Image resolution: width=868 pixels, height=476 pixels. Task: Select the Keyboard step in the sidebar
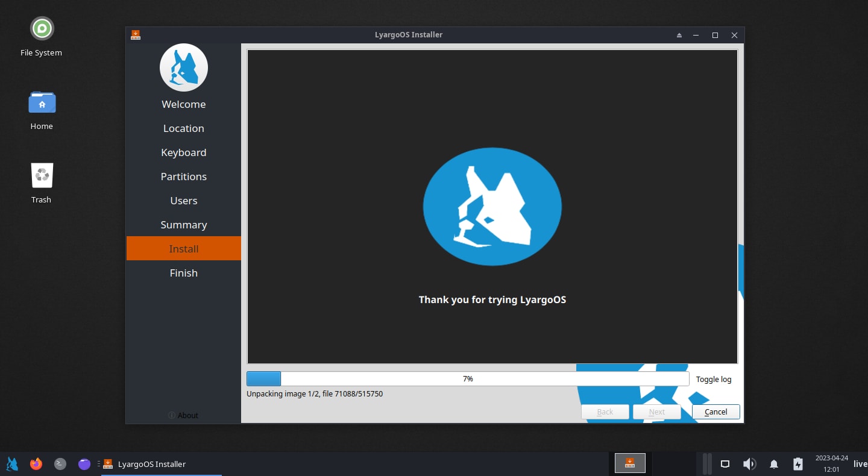pos(184,152)
